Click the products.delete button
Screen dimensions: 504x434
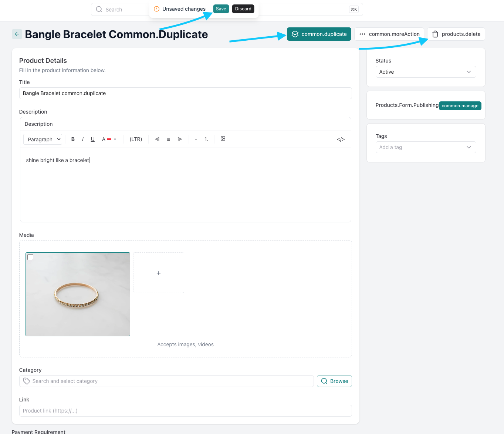456,34
